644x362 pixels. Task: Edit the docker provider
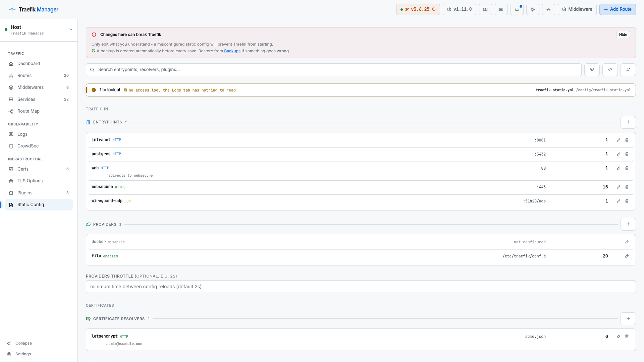point(627,242)
